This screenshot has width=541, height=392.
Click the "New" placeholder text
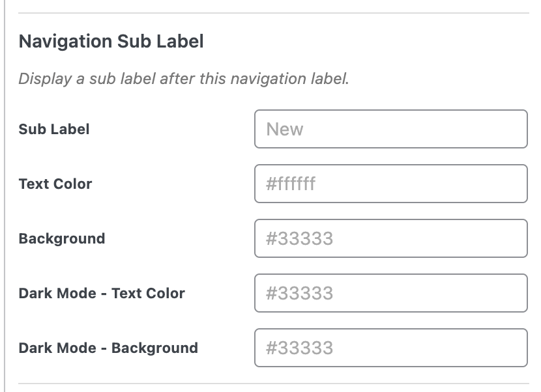285,129
